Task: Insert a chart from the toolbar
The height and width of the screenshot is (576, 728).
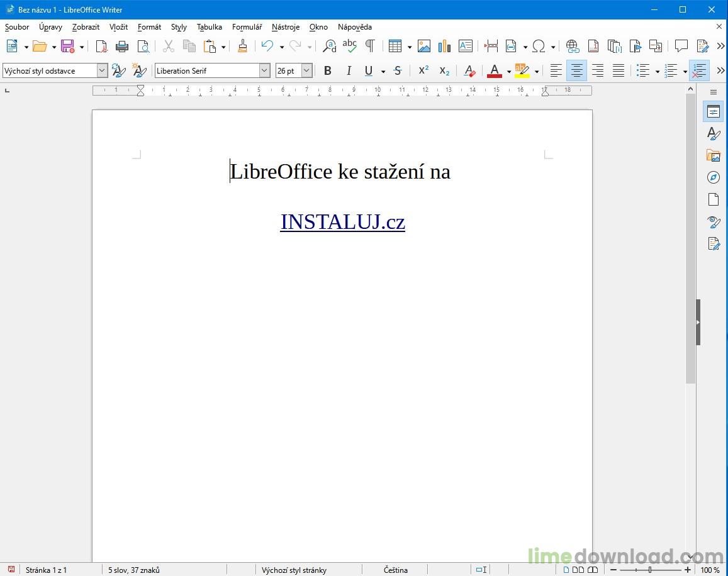Action: click(x=445, y=46)
